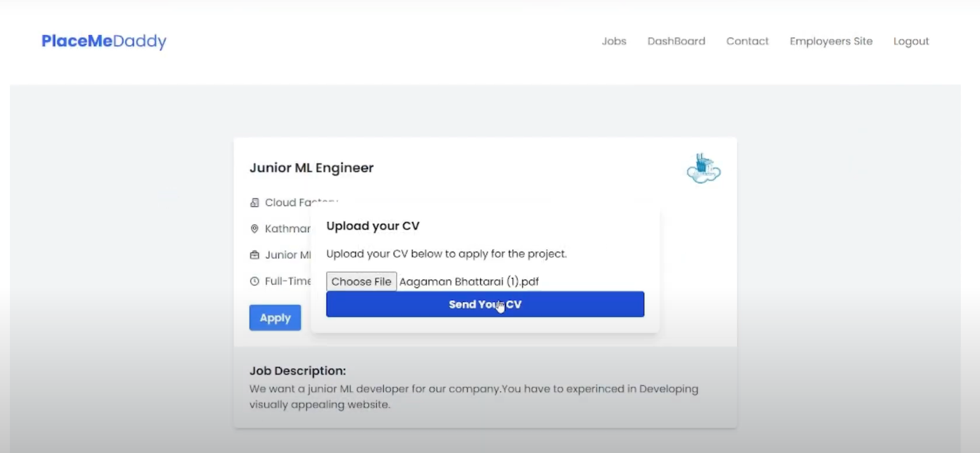Go to the DashBoard page
Viewport: 980px width, 453px height.
tap(676, 41)
